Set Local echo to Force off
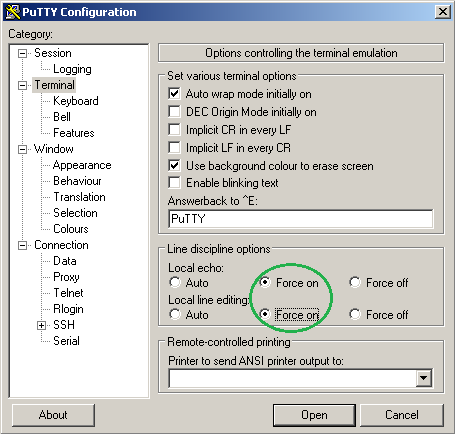This screenshot has width=455, height=434. tap(355, 282)
